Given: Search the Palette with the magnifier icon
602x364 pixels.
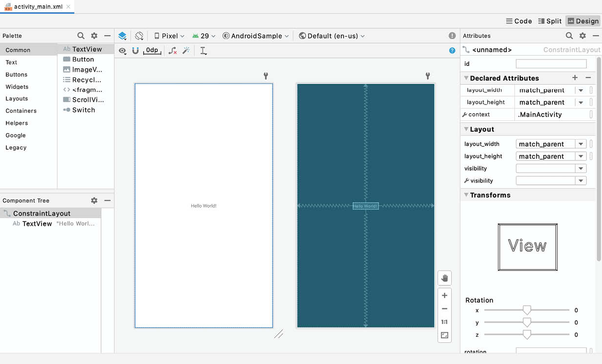Looking at the screenshot, I should (x=81, y=36).
